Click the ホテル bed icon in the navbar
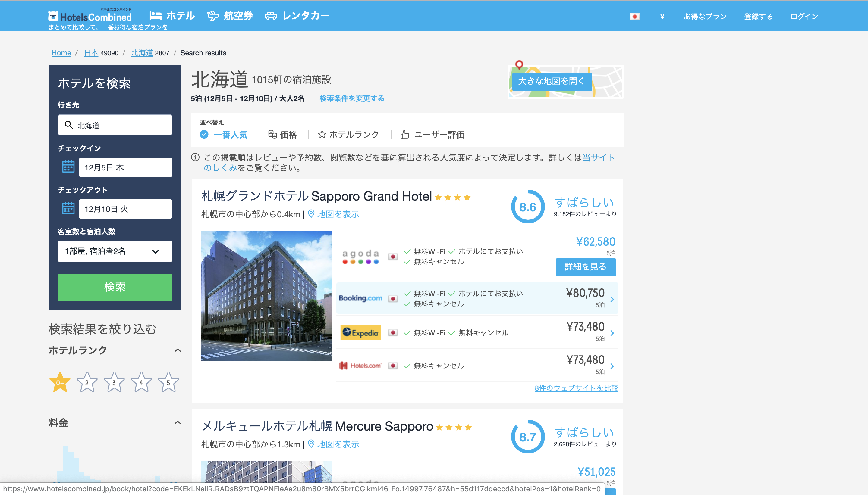Viewport: 868px width, 495px height. tap(156, 15)
